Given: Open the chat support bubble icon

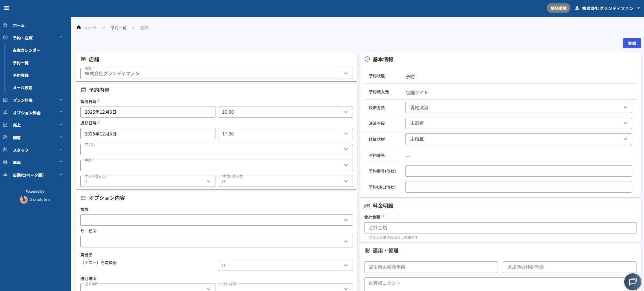Looking at the screenshot, I should pos(632,281).
